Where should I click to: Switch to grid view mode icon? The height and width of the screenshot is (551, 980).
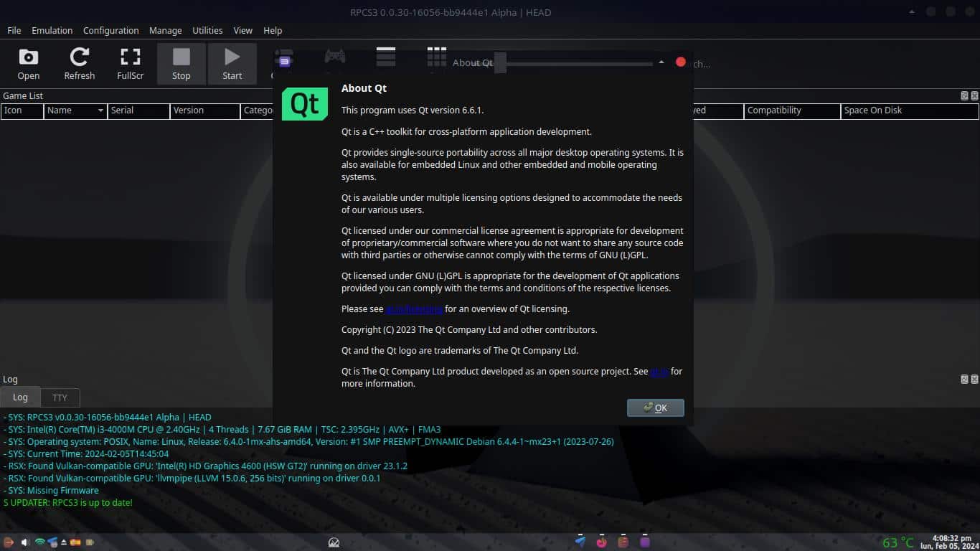point(437,57)
